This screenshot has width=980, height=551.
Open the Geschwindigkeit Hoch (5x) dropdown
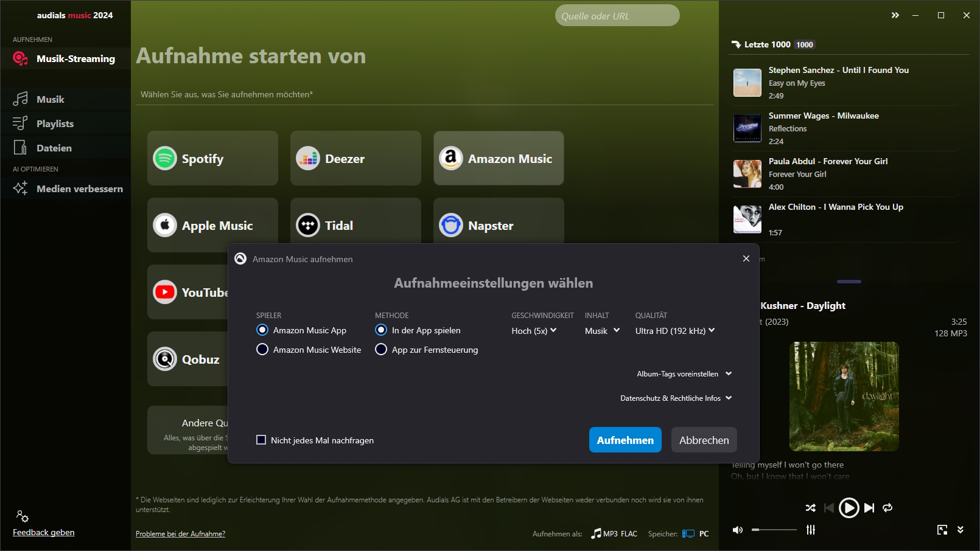tap(534, 330)
